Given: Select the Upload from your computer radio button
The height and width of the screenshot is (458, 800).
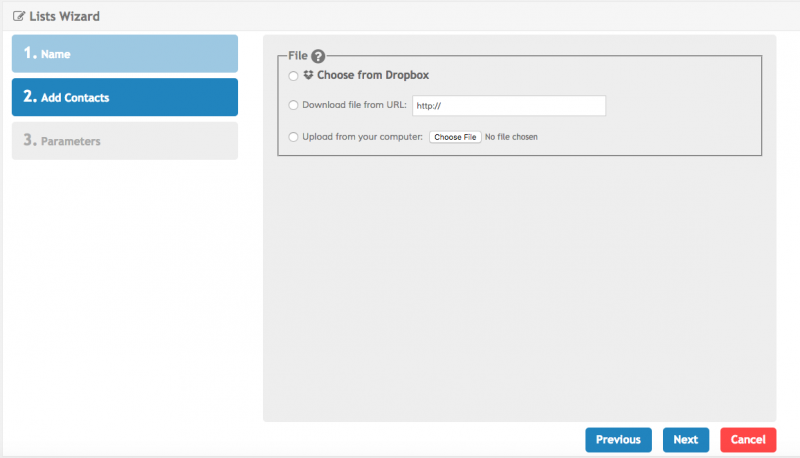Looking at the screenshot, I should point(293,137).
